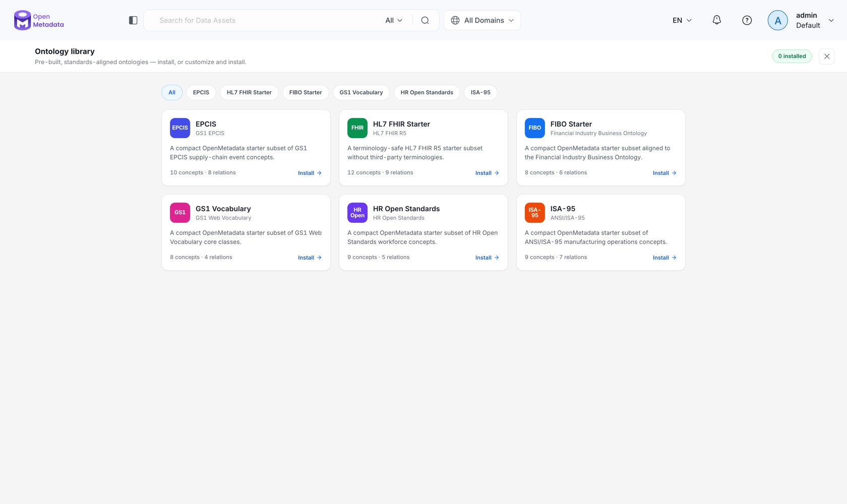Image resolution: width=847 pixels, height=504 pixels.
Task: Click the search magnifier icon
Action: [x=425, y=20]
